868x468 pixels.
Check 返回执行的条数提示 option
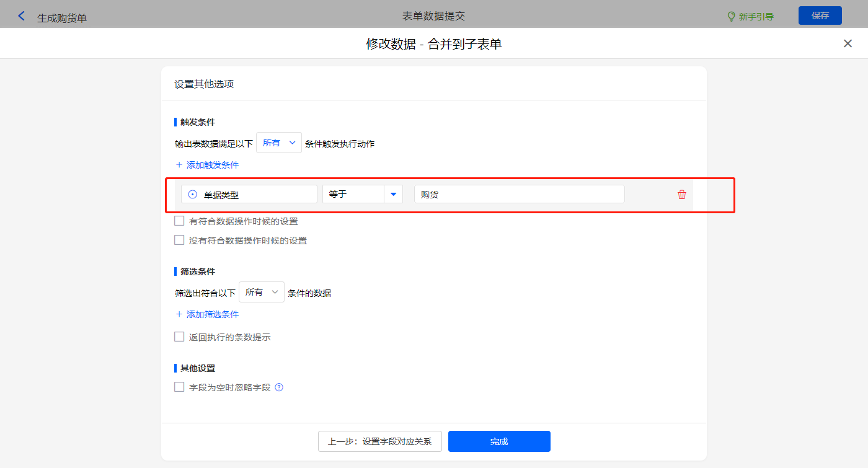coord(179,337)
